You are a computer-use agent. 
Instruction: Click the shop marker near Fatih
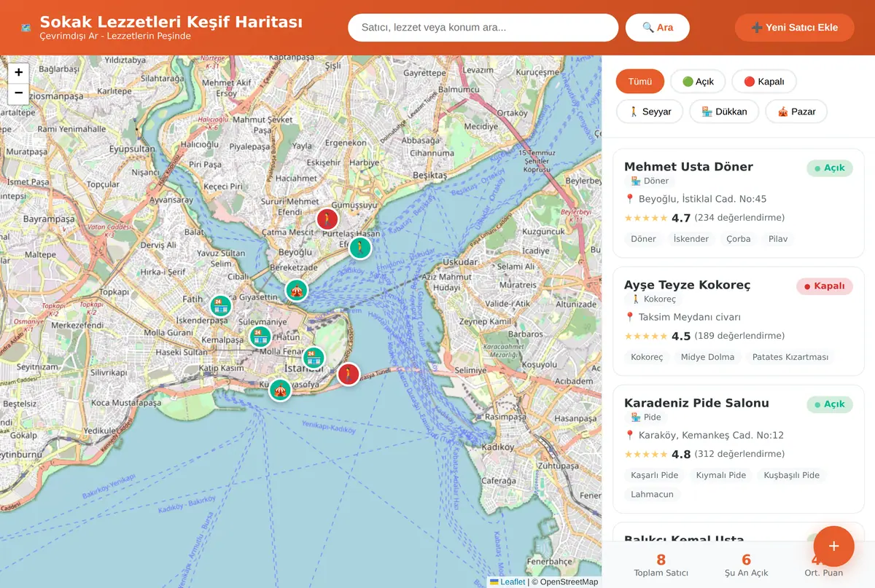(220, 305)
